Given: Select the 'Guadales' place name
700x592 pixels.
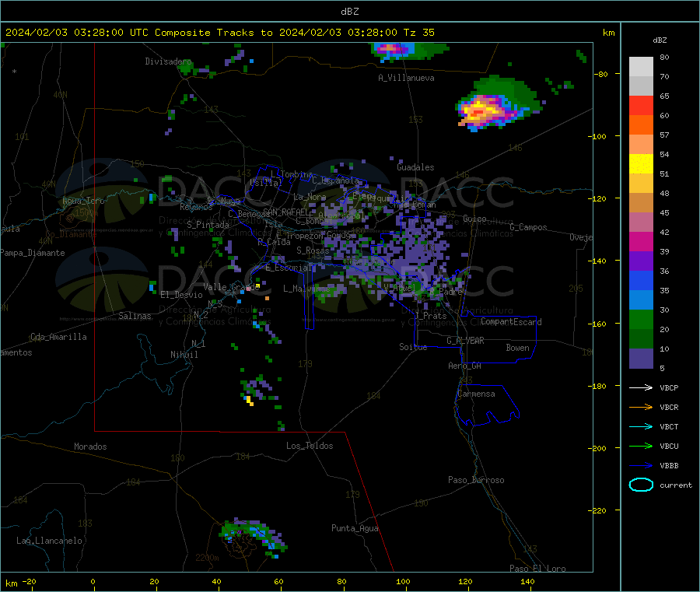Looking at the screenshot, I should 415,167.
